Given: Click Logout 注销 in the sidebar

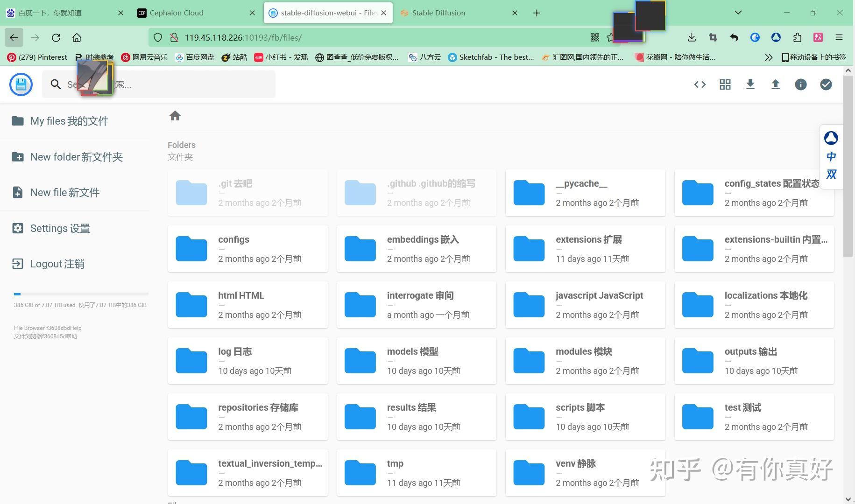Looking at the screenshot, I should [x=57, y=264].
